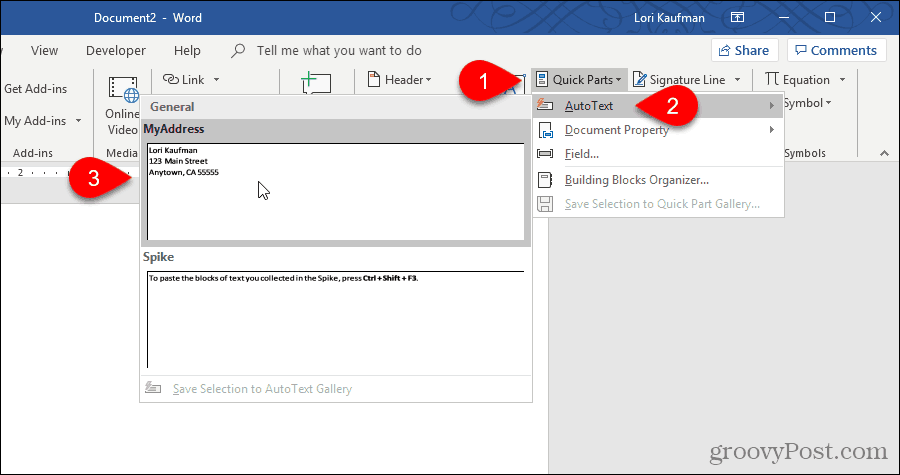Expand the Signature Line dropdown arrow
Screen dimensions: 900x475
[738, 80]
